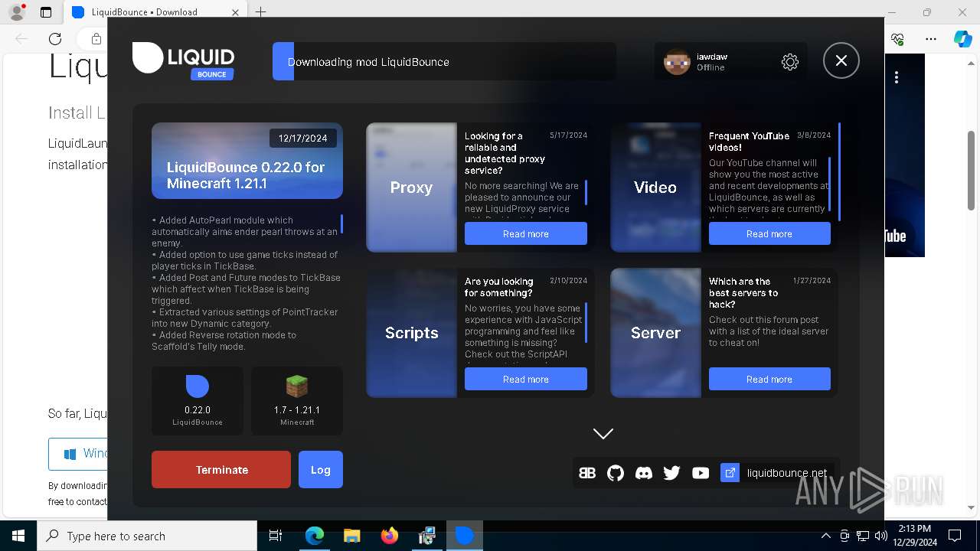980x551 pixels.
Task: Open the GitHub icon link
Action: 616,473
